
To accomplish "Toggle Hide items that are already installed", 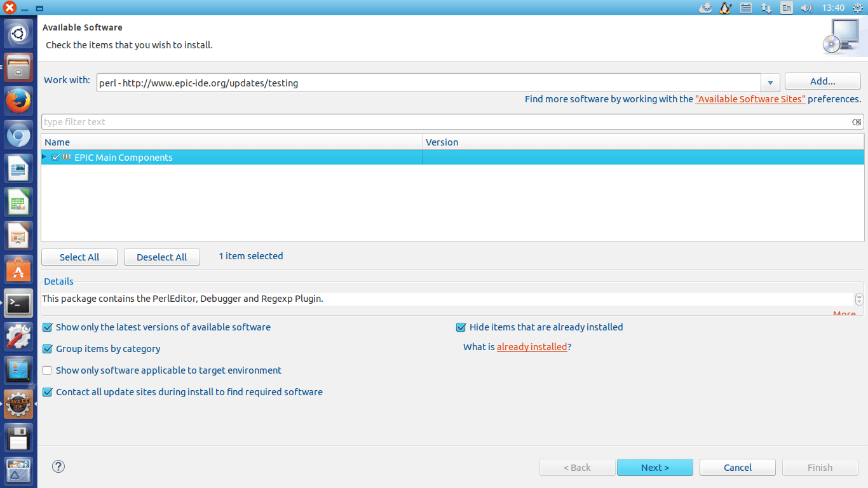I will pyautogui.click(x=461, y=327).
